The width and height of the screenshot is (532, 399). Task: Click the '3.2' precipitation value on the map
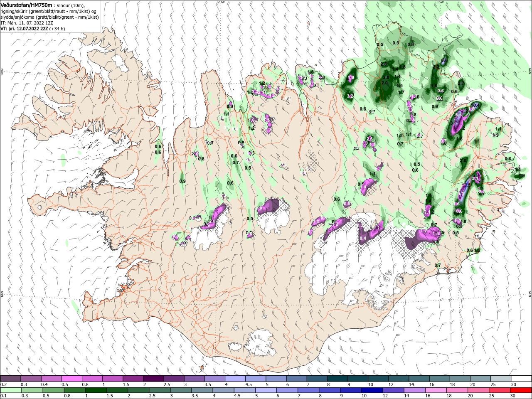[x=350, y=96]
